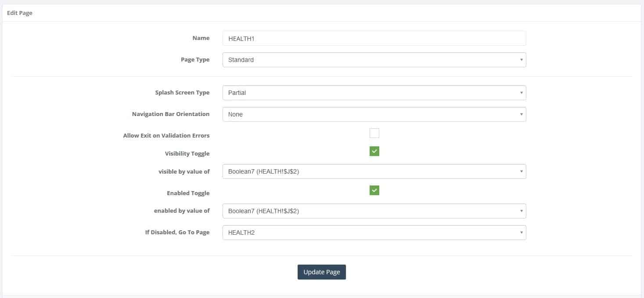Click the Edit Page panel heading

pos(20,13)
